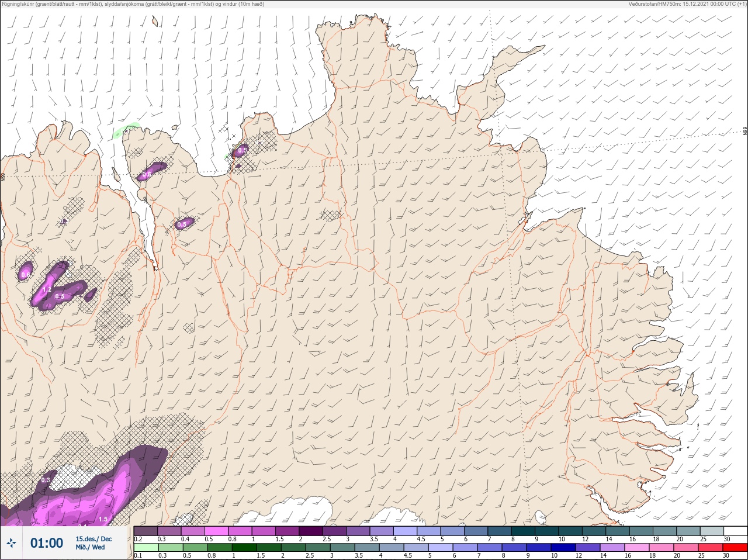This screenshot has height=560, width=748.
Task: Click the bright magenta swatch between 0.5 and 0.8, top legend row
Action: pos(217,531)
